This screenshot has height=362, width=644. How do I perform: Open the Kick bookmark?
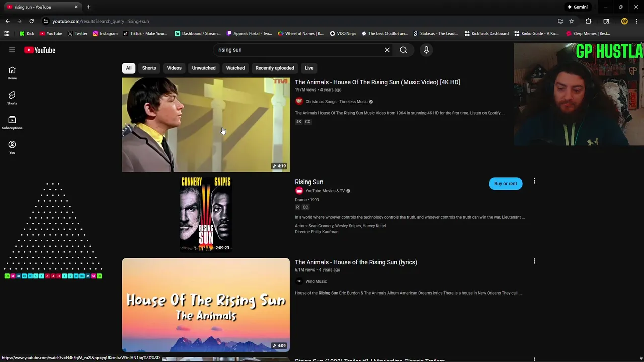27,34
